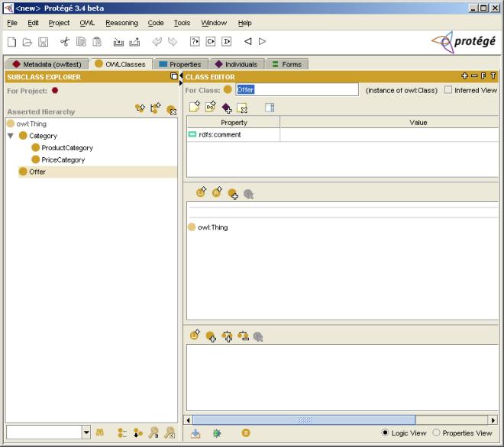Click the Add disjoint class icon in lower panel
Screen dimensions: 504x447
click(x=211, y=336)
